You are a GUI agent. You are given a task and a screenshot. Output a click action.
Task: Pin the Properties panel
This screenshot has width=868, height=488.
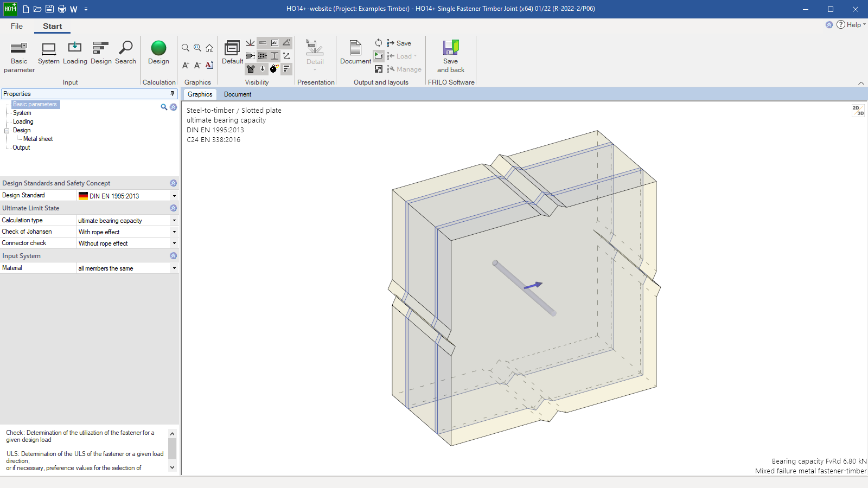pos(173,93)
